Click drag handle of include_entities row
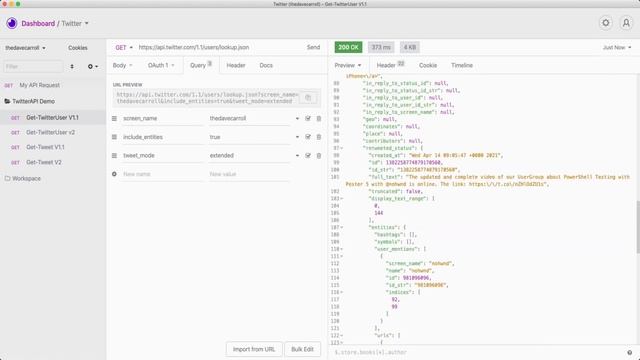The image size is (640, 360). click(114, 137)
